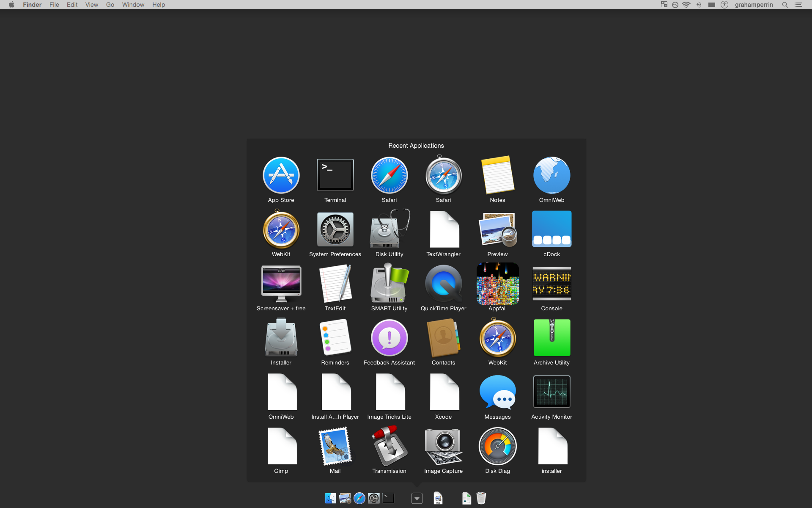Show Notification Center from the menu bar

click(798, 5)
